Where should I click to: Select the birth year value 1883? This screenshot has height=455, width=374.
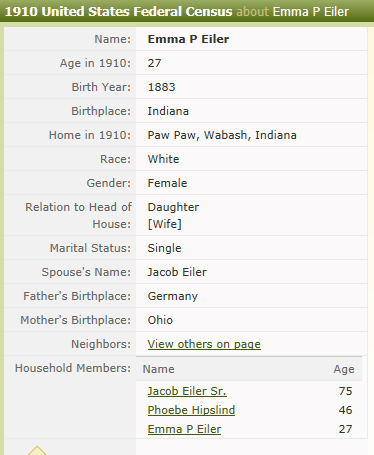[161, 87]
